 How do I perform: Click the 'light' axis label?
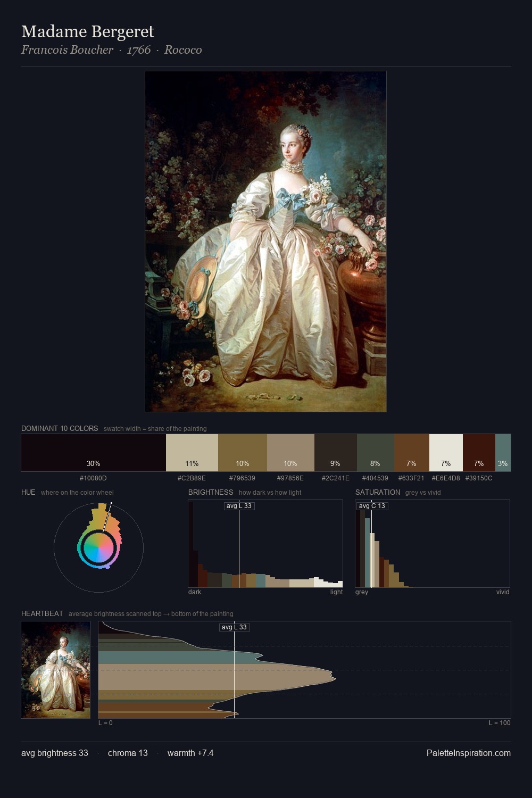tap(336, 592)
